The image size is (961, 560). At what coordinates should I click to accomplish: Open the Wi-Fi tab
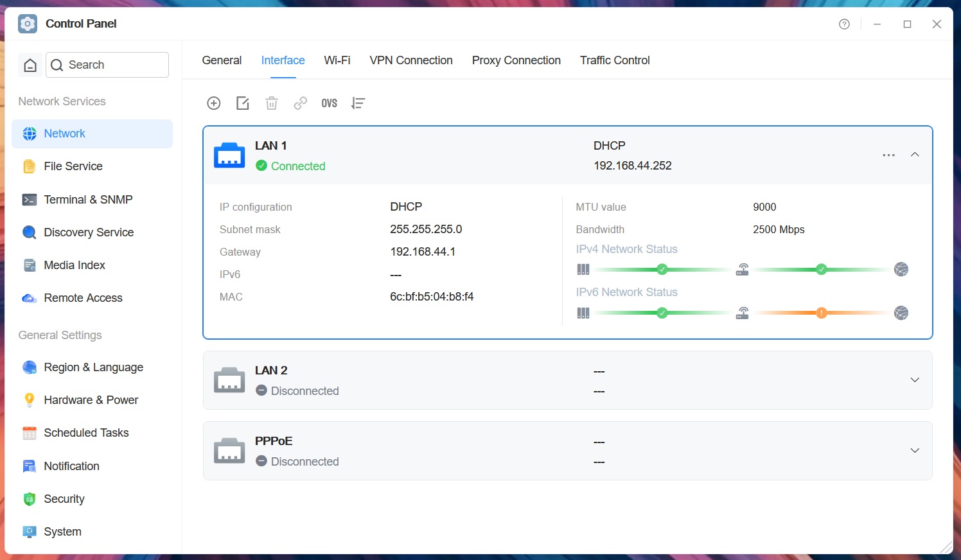click(337, 60)
